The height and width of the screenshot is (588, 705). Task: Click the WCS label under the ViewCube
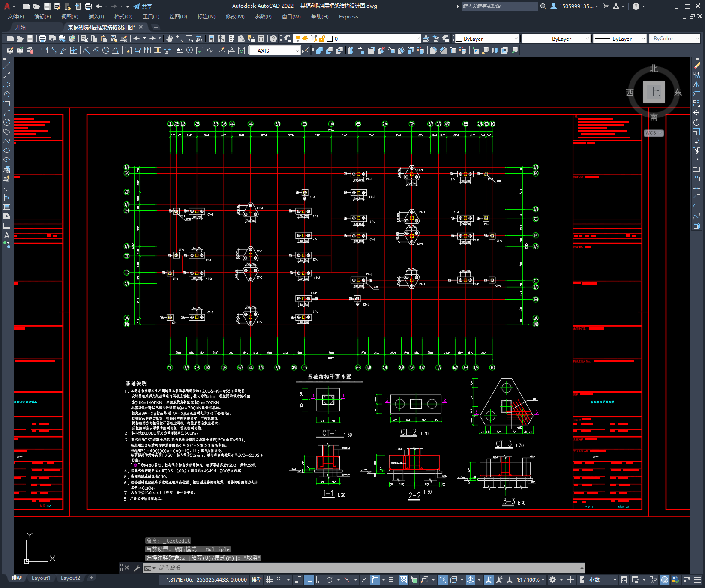pos(653,133)
